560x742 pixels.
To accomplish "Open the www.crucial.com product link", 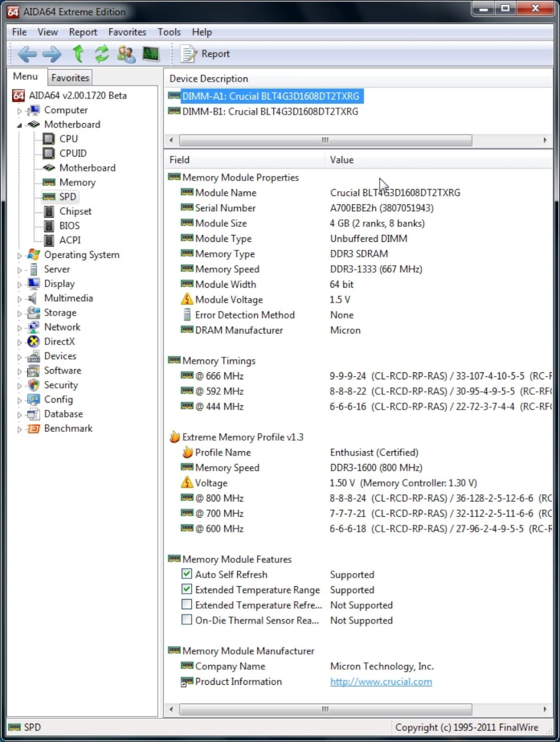I will click(x=381, y=682).
